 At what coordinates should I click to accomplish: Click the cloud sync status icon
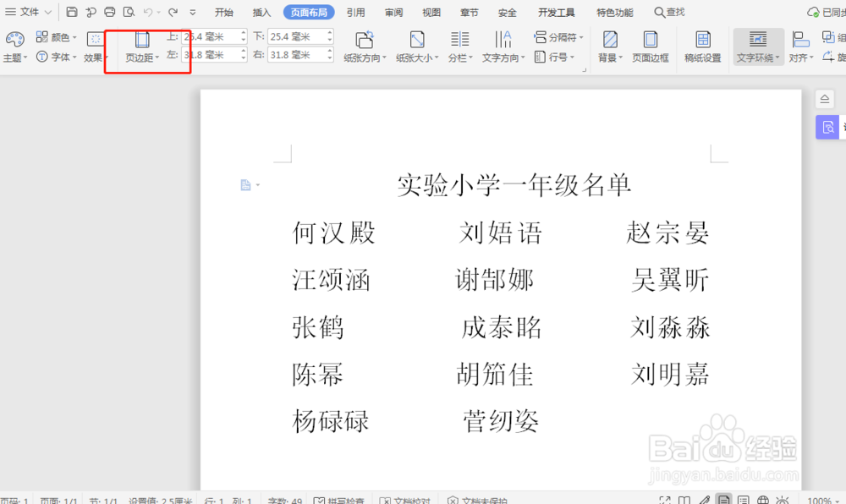(x=812, y=12)
